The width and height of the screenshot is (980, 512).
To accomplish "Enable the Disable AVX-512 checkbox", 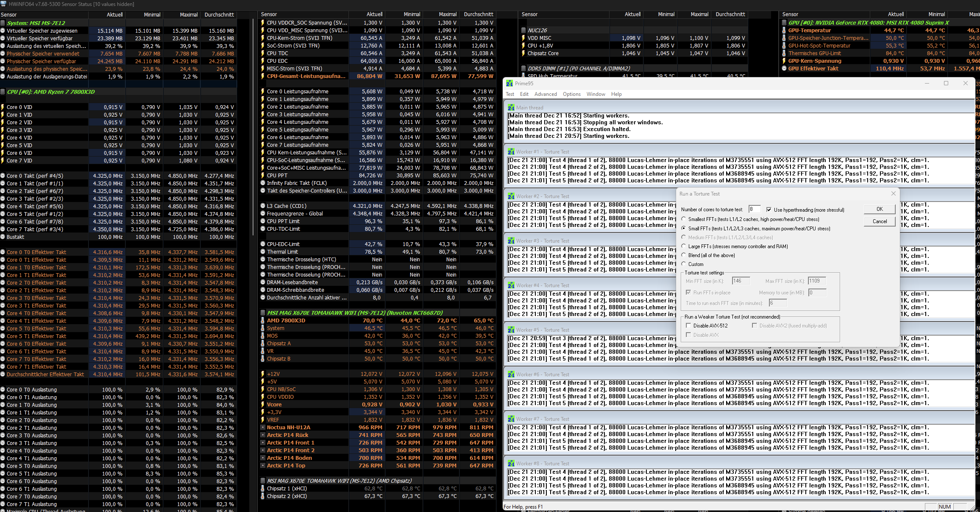I will pyautogui.click(x=688, y=326).
